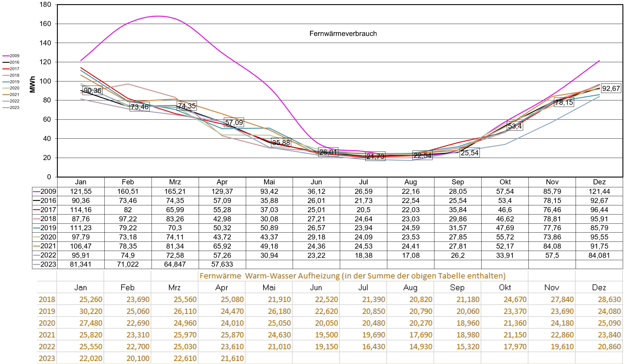Click the 2021 row label in warm-water table
This screenshot has width=625, height=364.
pos(47,335)
